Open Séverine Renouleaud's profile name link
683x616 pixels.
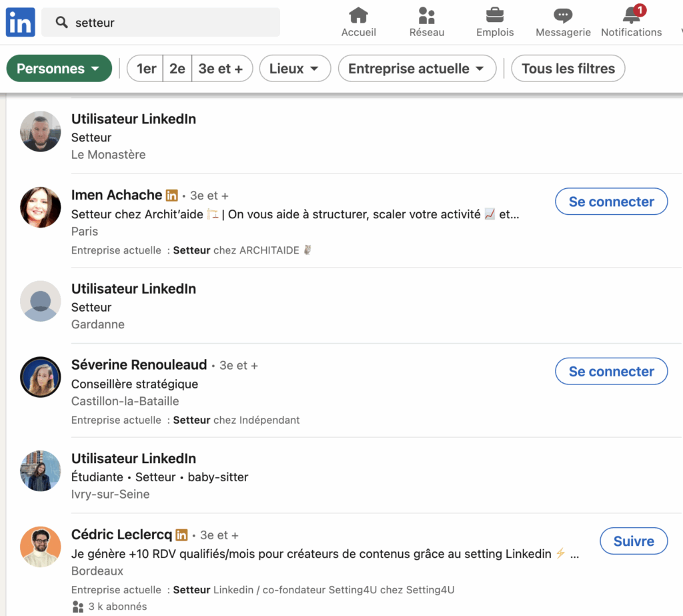139,364
